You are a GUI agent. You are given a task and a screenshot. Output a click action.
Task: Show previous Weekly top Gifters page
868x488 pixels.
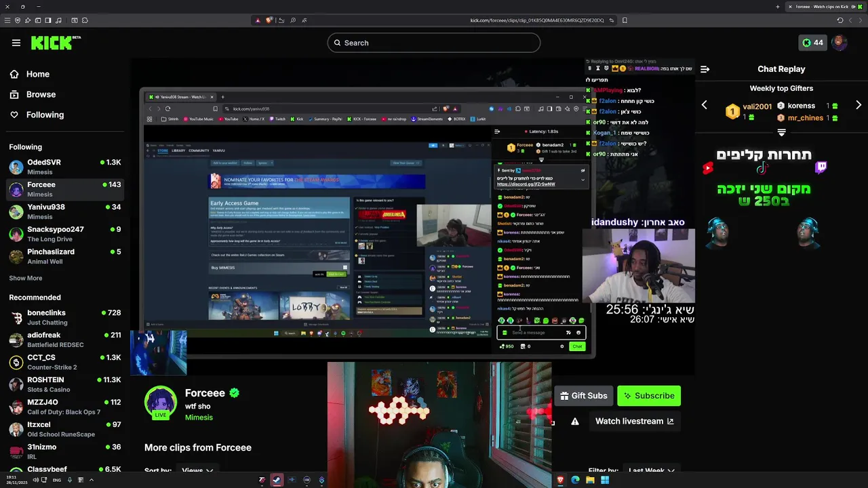point(704,105)
